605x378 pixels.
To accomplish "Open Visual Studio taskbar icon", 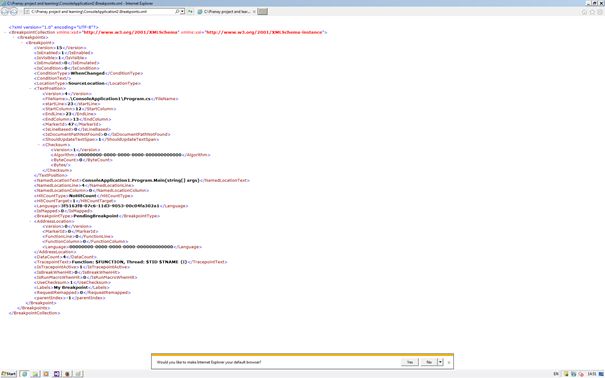I will click(57, 374).
